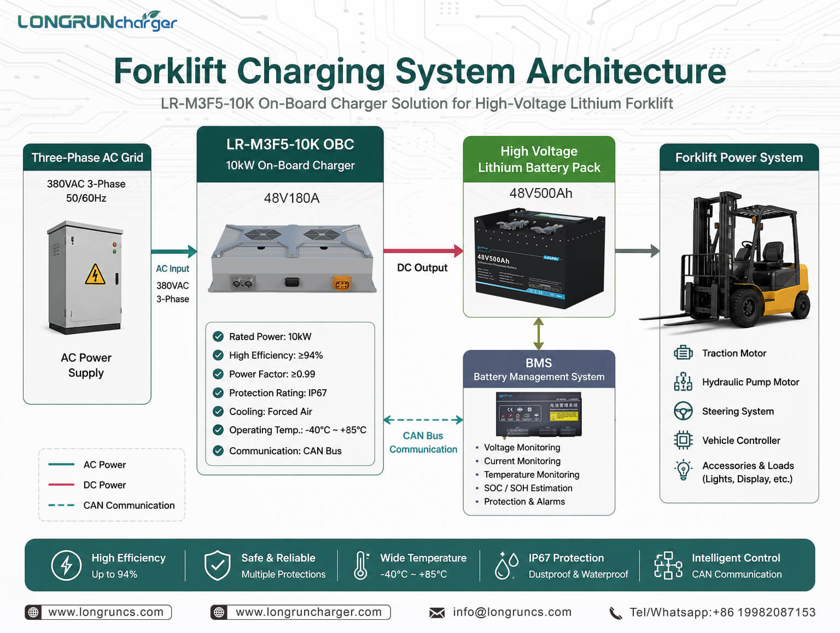This screenshot has width=840, height=633.
Task: Click the gray arrow to Forklift Power System
Action: point(638,251)
